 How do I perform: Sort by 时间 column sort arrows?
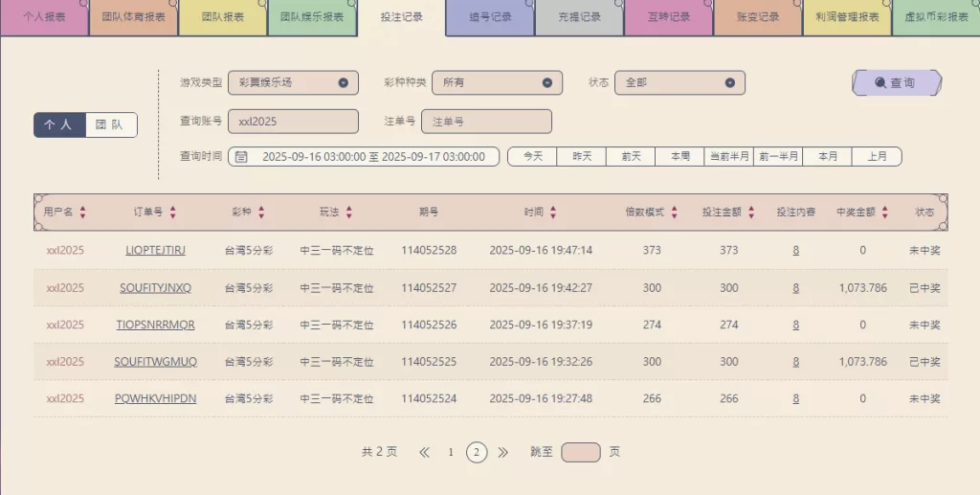coord(553,213)
